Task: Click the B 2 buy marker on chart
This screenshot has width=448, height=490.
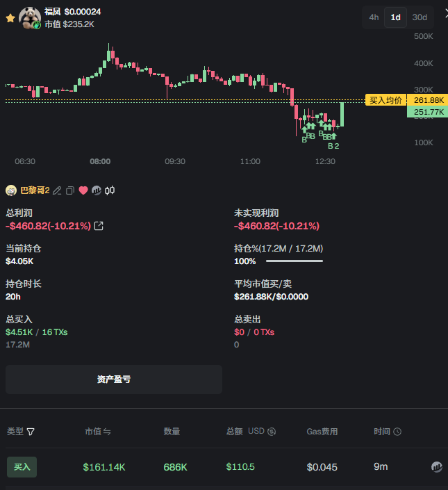Action: click(x=333, y=146)
